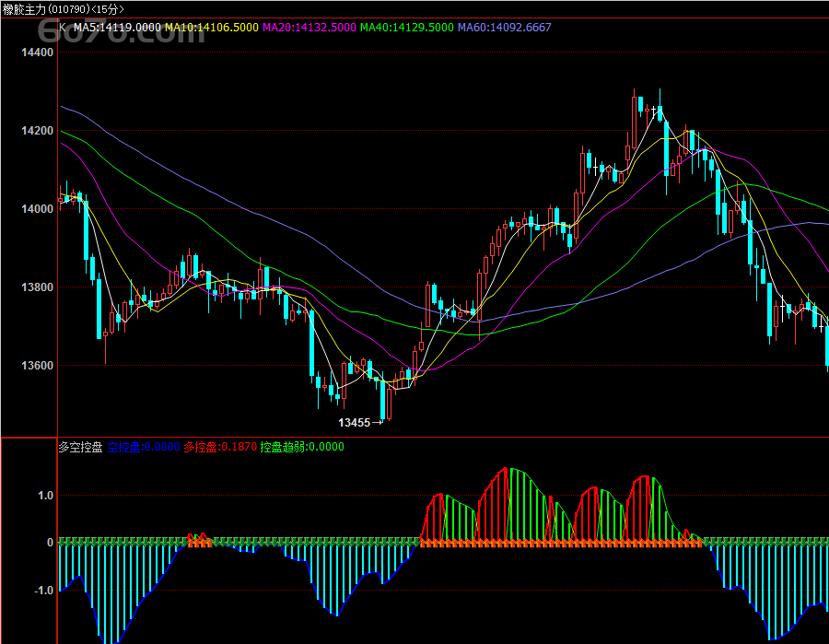Image resolution: width=829 pixels, height=644 pixels.
Task: Click the 1.0 indicator axis label
Action: [45, 496]
